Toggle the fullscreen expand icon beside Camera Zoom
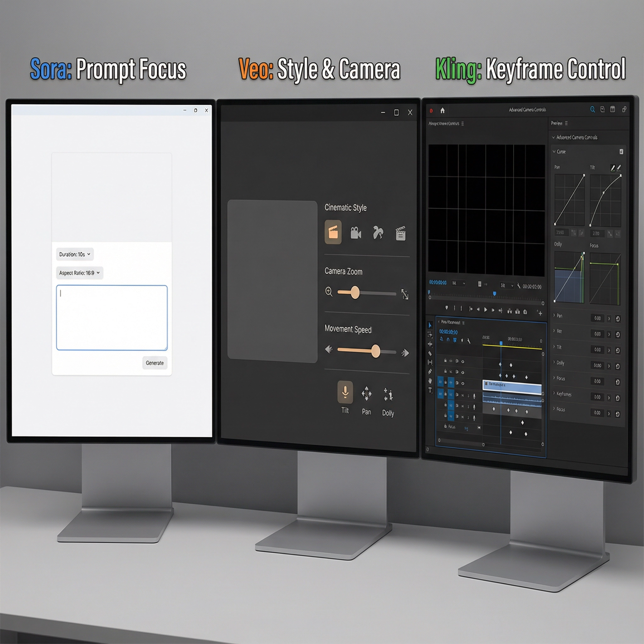Image resolution: width=644 pixels, height=644 pixels. pos(406,295)
